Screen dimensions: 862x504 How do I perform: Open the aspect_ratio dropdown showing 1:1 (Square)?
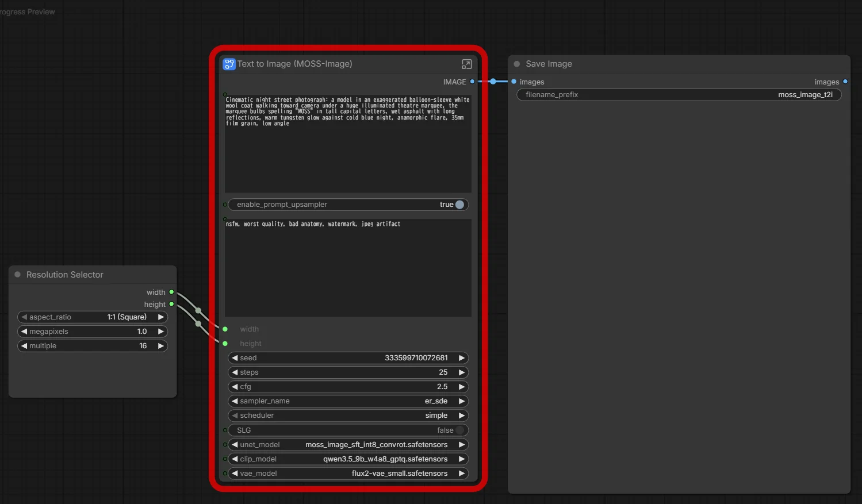[93, 317]
